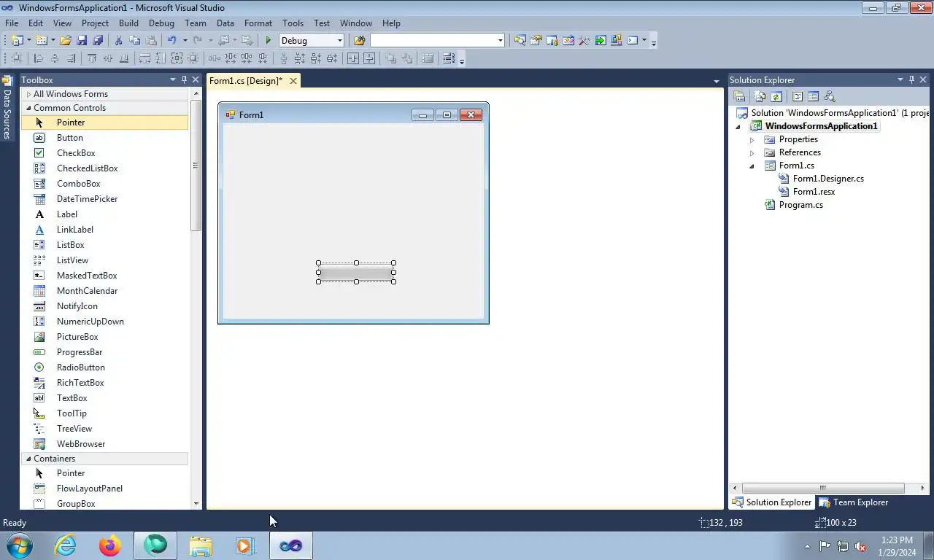The image size is (934, 560).
Task: Switch to the Team Explorer tab
Action: click(853, 502)
